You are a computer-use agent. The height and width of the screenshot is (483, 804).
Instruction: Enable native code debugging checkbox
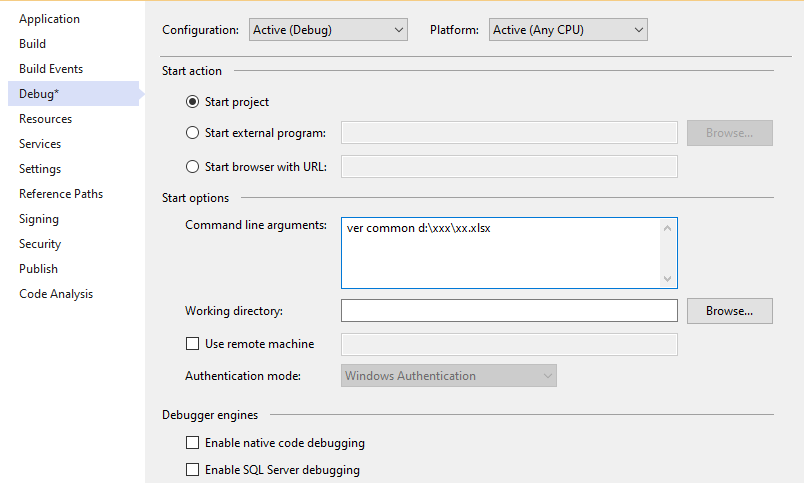[192, 442]
